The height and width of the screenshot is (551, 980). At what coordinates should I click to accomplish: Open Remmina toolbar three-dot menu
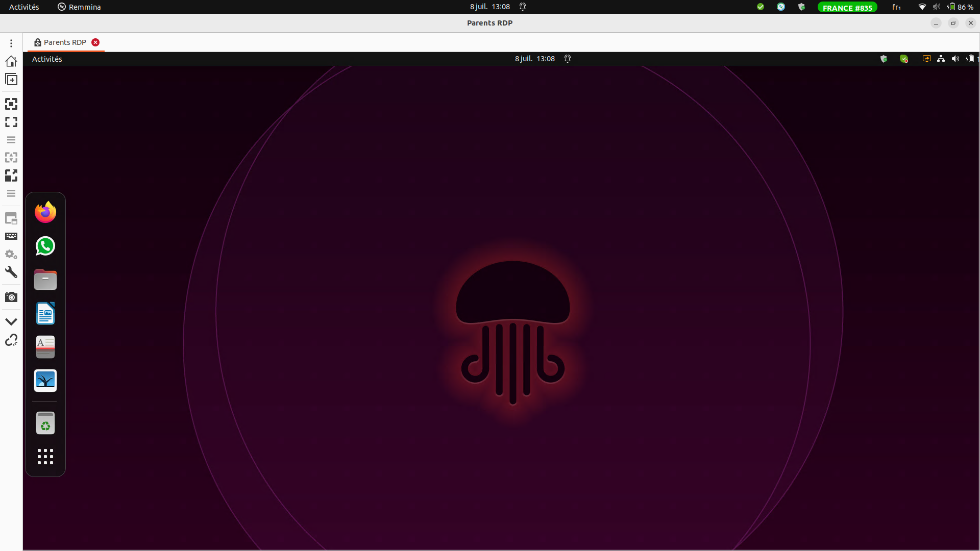point(11,43)
